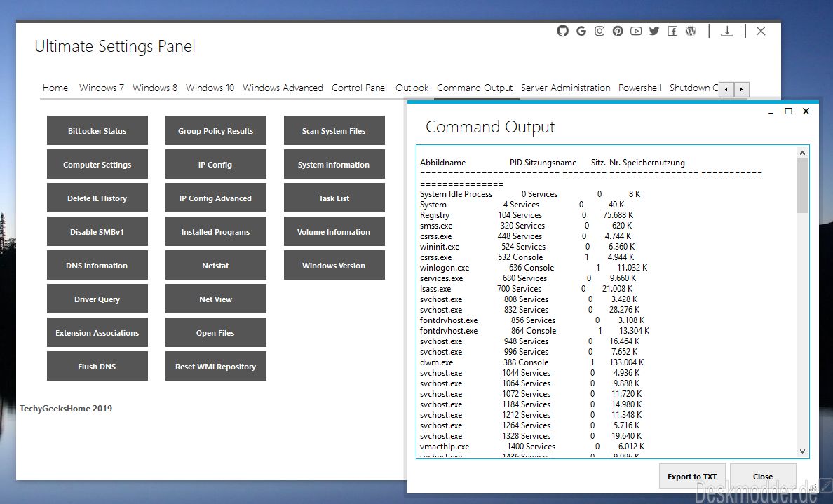Open the Instagram icon link

(600, 31)
